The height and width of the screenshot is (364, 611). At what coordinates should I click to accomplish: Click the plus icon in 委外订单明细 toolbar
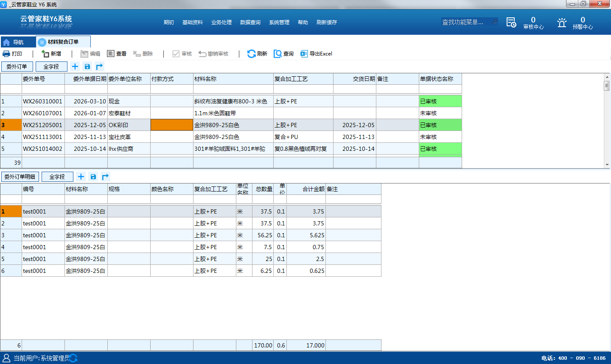point(81,177)
